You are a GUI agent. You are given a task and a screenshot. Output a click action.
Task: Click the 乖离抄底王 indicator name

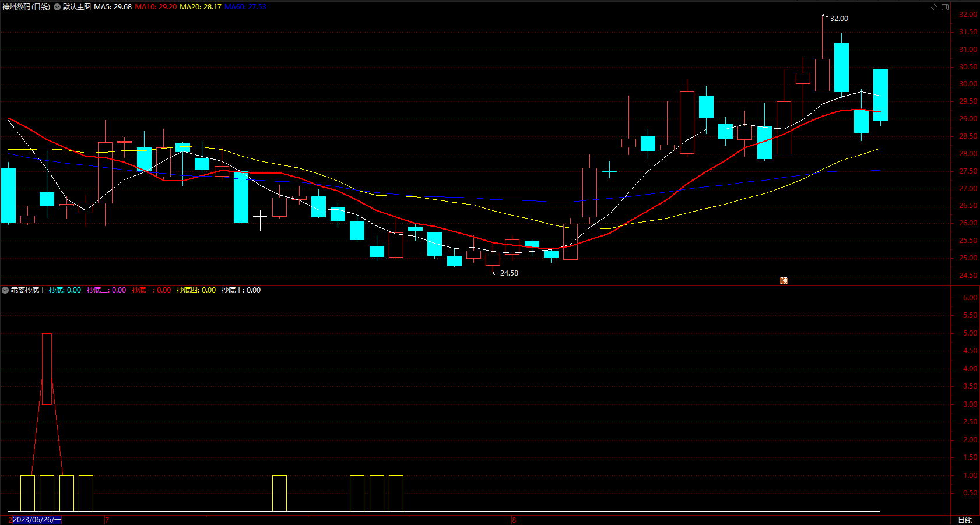(x=29, y=290)
